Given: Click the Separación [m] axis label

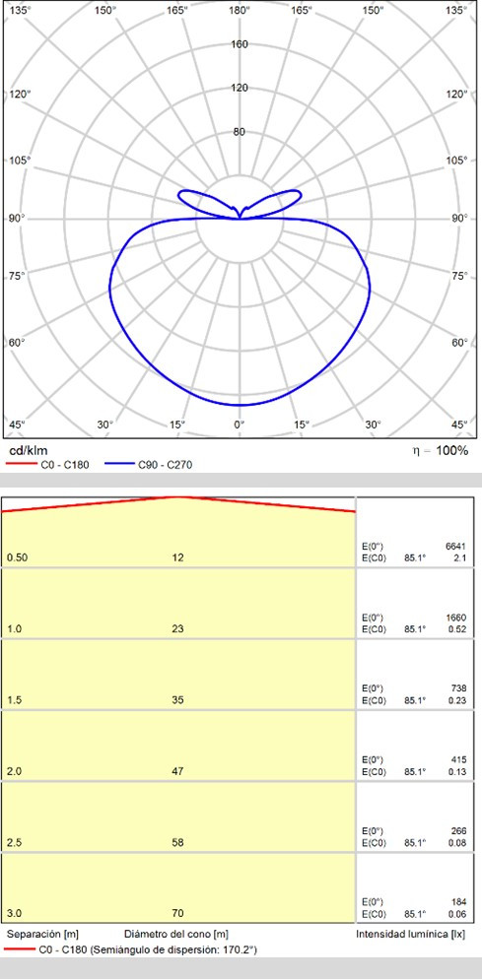Looking at the screenshot, I should (x=41, y=935).
